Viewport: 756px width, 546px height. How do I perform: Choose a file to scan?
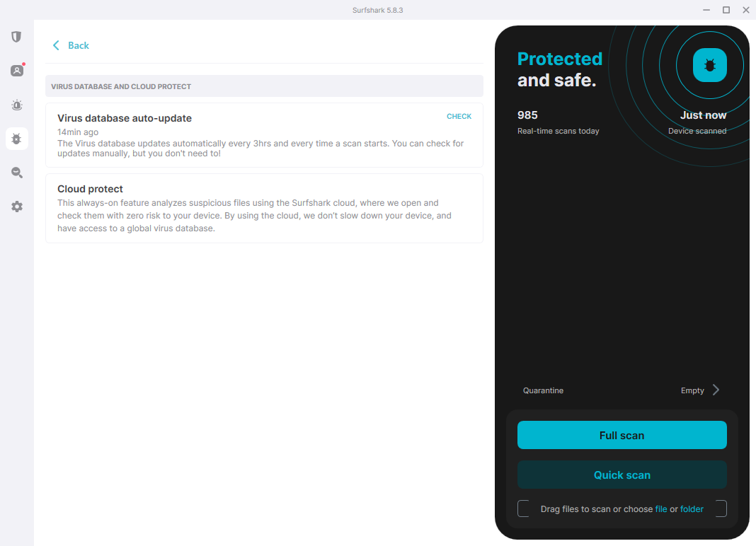click(661, 509)
